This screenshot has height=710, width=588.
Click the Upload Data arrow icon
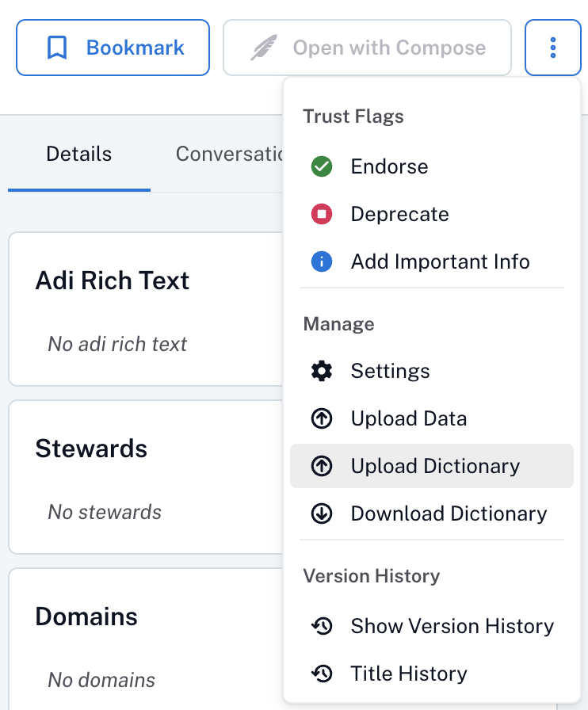click(322, 418)
